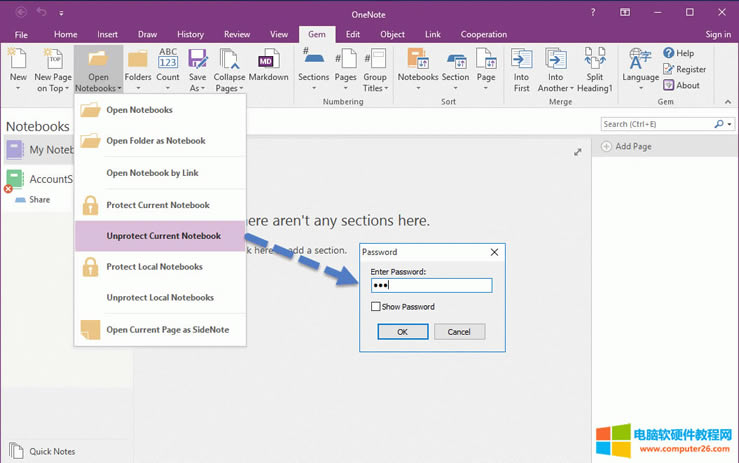Click the Enter Password input field

point(430,285)
